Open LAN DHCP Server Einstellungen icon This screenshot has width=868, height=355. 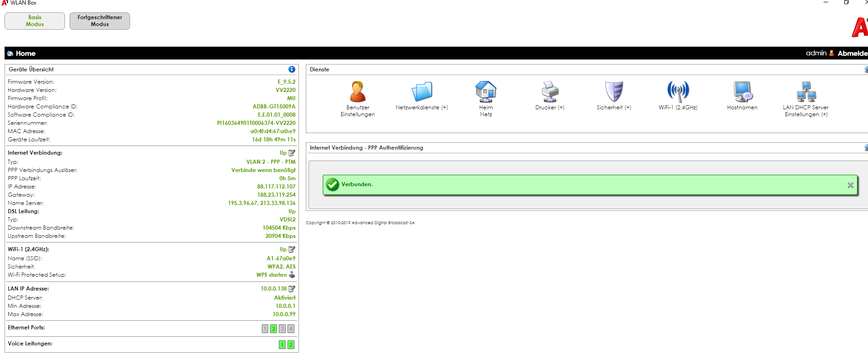(806, 91)
